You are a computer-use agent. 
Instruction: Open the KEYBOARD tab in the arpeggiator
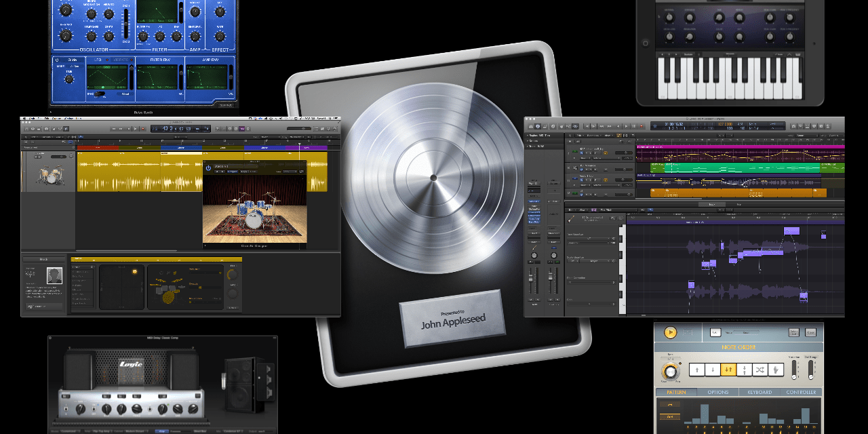coord(759,392)
